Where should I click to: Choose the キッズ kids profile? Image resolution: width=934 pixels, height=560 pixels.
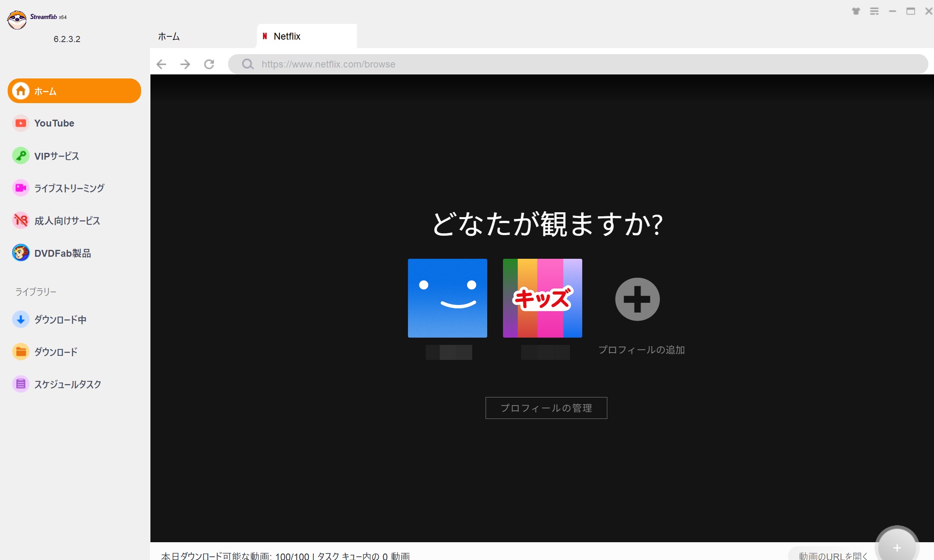543,298
